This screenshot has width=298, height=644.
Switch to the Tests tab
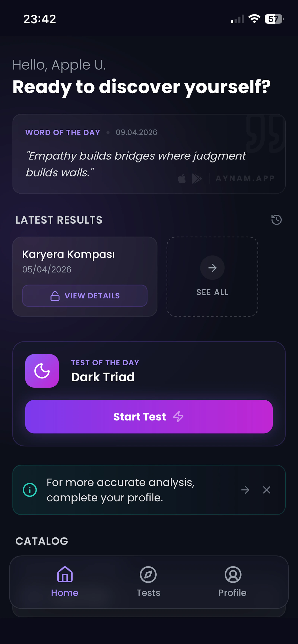[x=148, y=582]
